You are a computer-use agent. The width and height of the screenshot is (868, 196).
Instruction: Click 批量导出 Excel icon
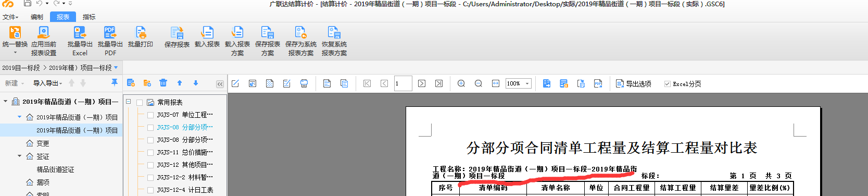point(80,33)
